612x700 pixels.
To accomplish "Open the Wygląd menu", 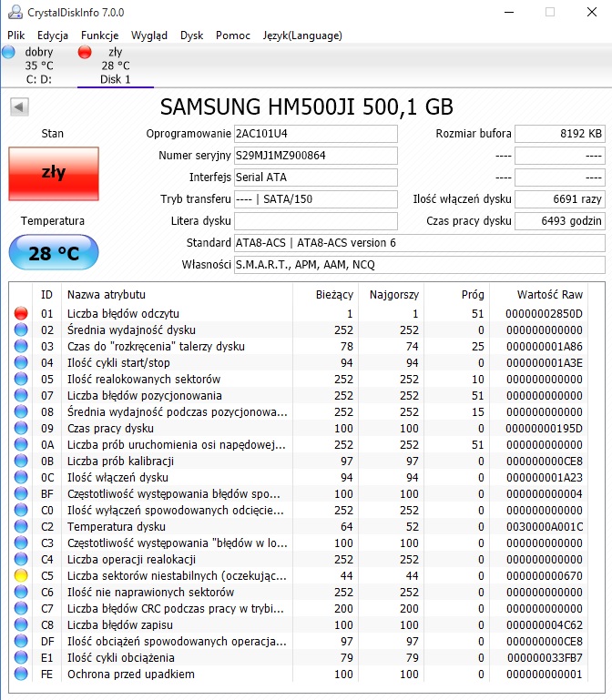I will pyautogui.click(x=149, y=36).
